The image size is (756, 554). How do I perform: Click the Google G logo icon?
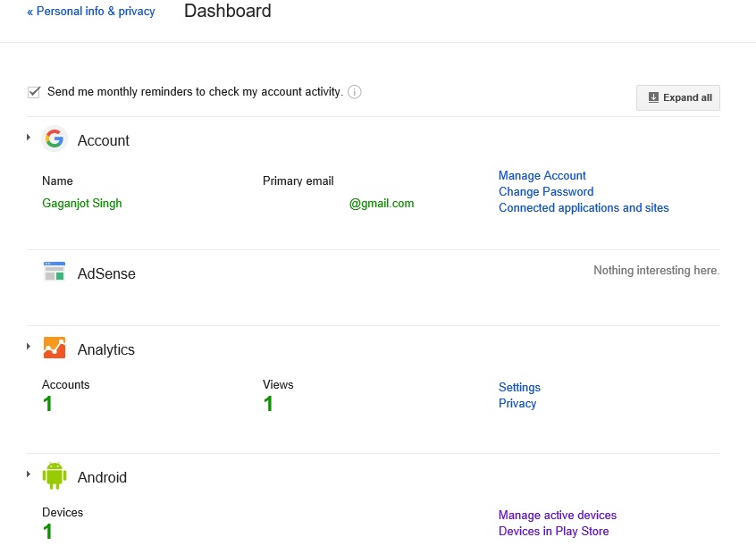click(x=55, y=139)
